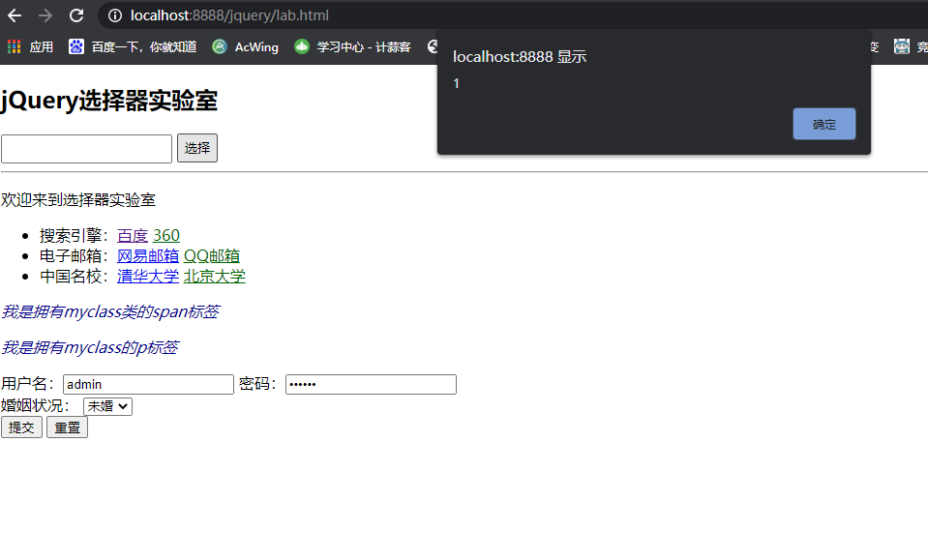Open the Apps grid bookmark icon

point(15,46)
